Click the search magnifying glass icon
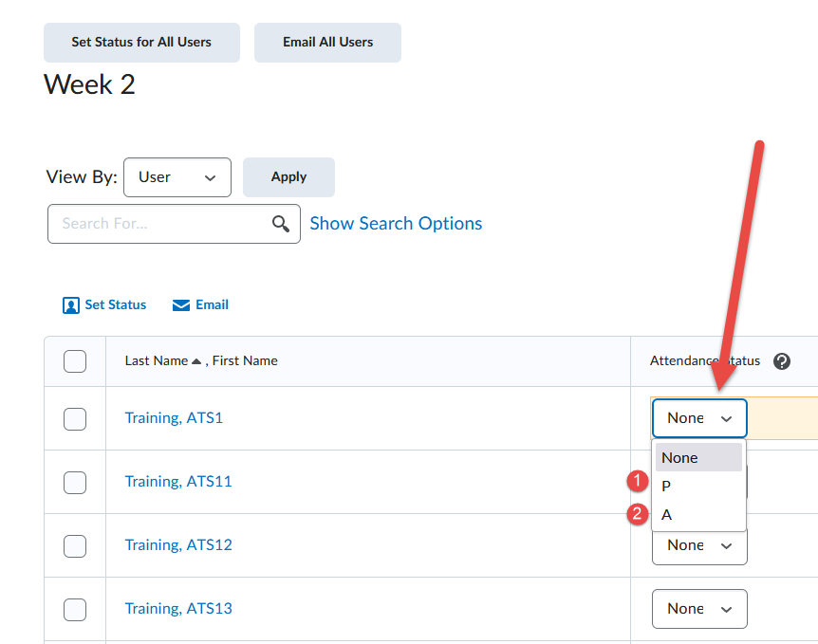Screen dimensions: 818x644 pyautogui.click(x=280, y=224)
